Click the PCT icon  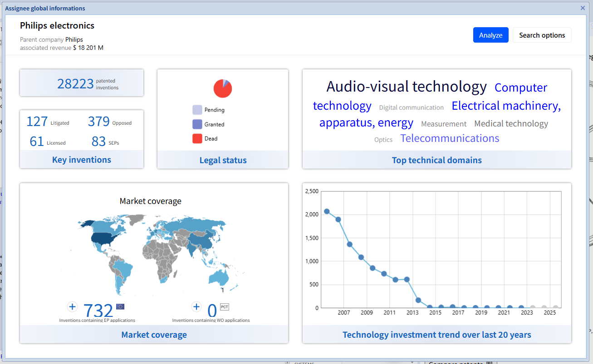(x=225, y=307)
